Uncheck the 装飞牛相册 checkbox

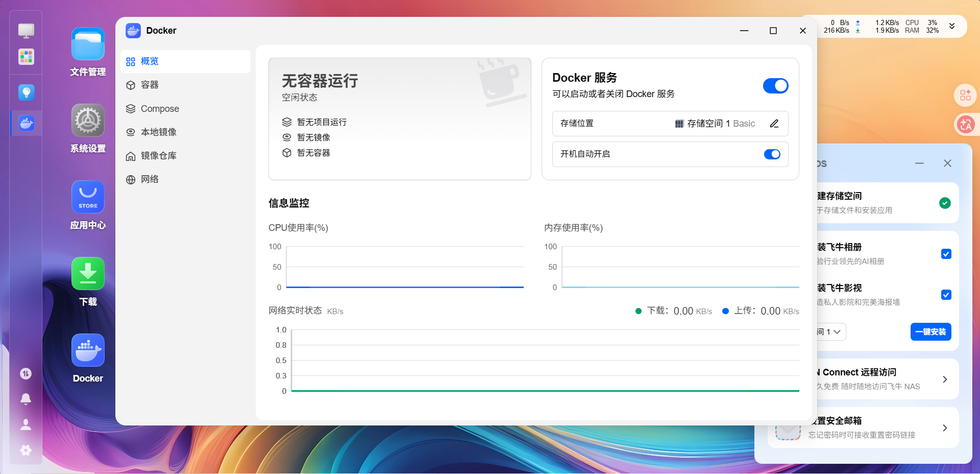pos(946,254)
